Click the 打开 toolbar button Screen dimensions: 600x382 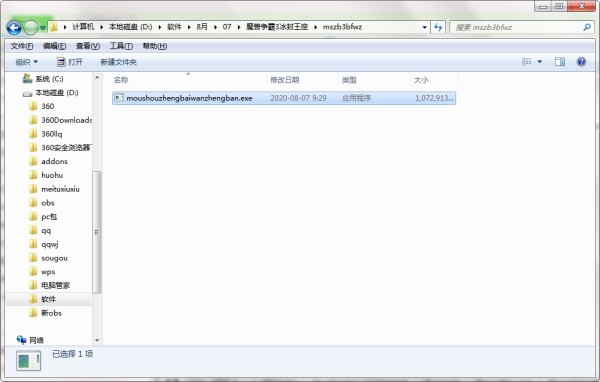click(x=70, y=62)
